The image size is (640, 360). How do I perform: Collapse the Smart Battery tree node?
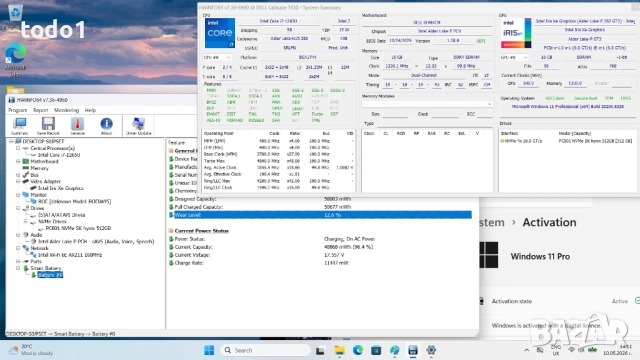click(18, 268)
